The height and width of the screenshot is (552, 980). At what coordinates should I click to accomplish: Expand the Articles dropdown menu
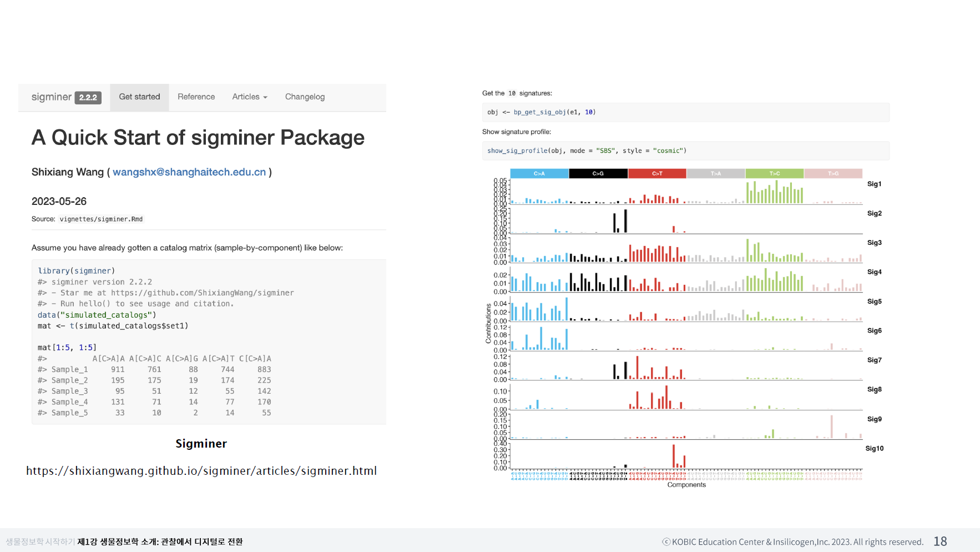250,97
